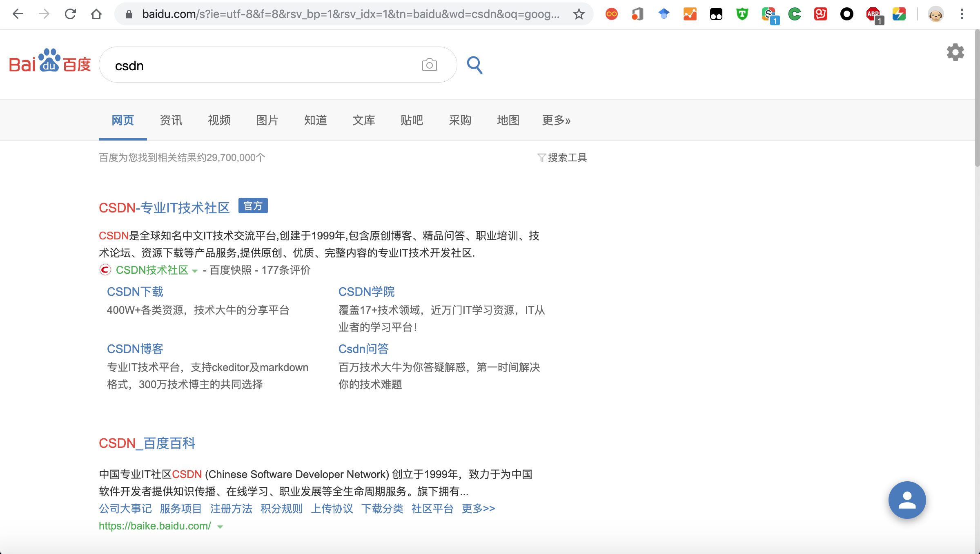Switch to the 地图 tab
This screenshot has width=980, height=554.
pos(508,120)
